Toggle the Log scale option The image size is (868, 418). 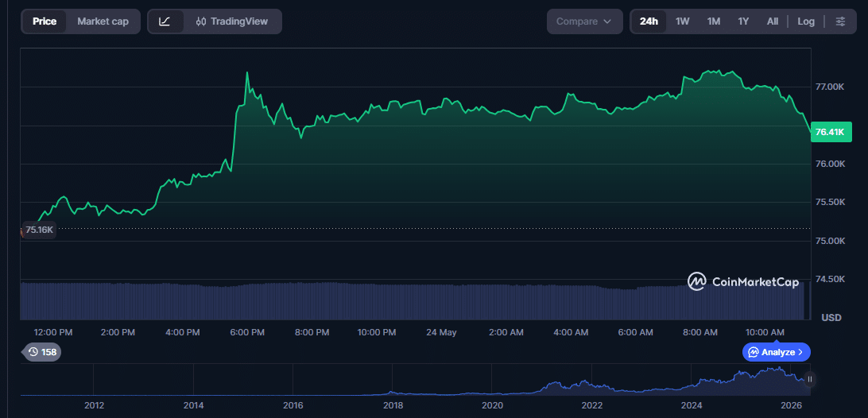(x=806, y=21)
